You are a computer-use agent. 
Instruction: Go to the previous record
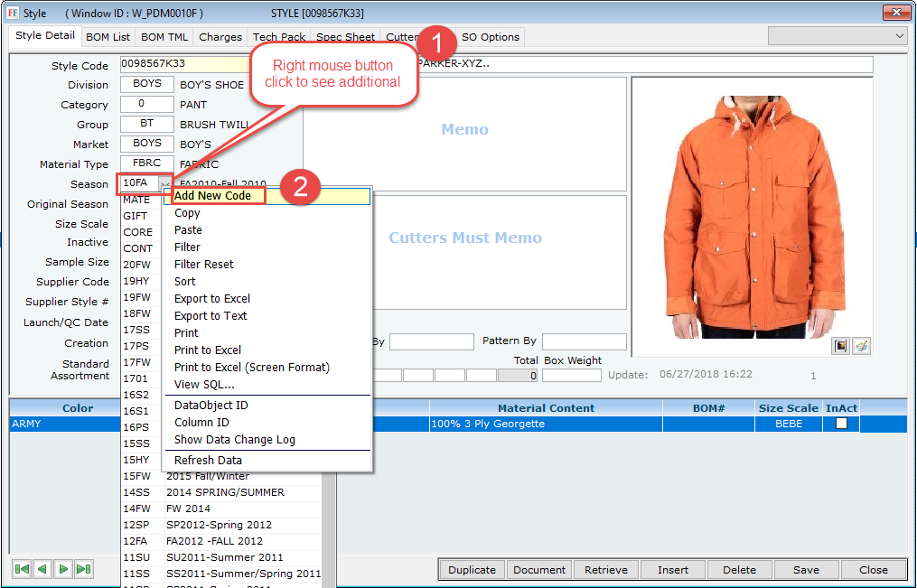click(x=42, y=569)
